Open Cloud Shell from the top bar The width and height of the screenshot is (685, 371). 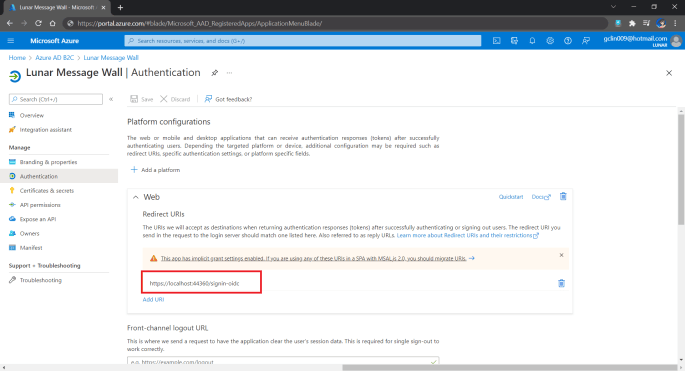(x=497, y=41)
